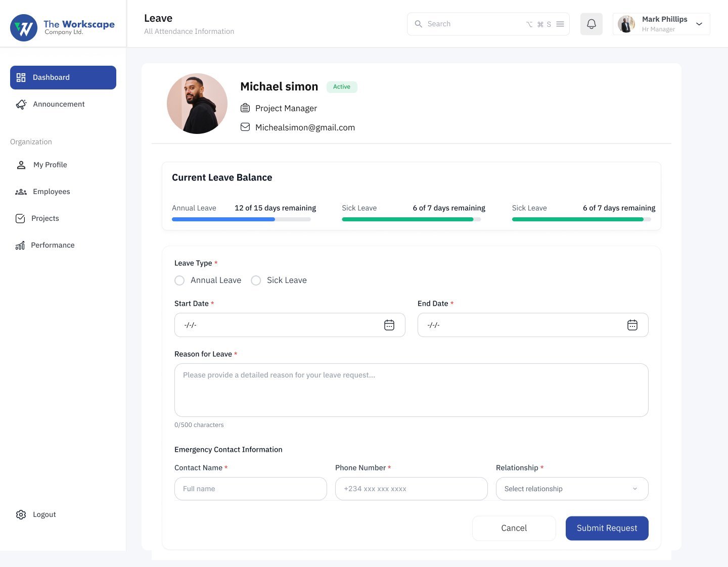This screenshot has width=728, height=567.
Task: Expand the Mark Phillips account chevron
Action: (699, 24)
